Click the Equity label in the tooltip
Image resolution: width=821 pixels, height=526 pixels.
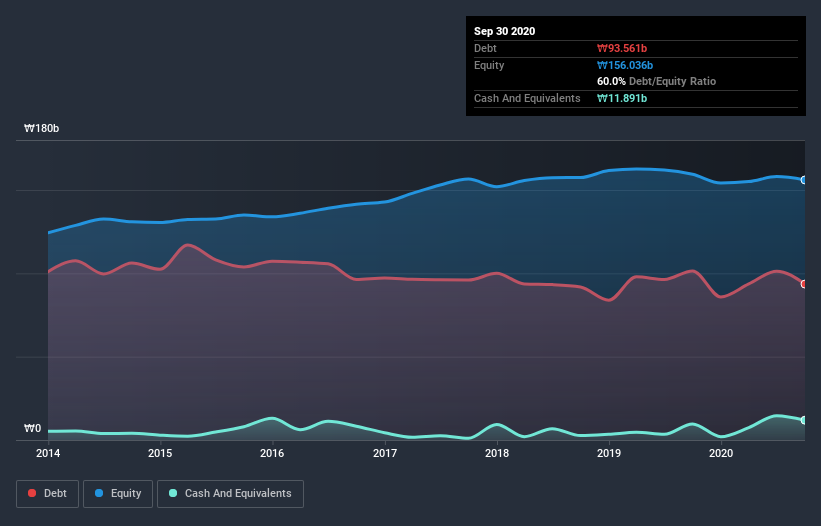click(x=489, y=65)
